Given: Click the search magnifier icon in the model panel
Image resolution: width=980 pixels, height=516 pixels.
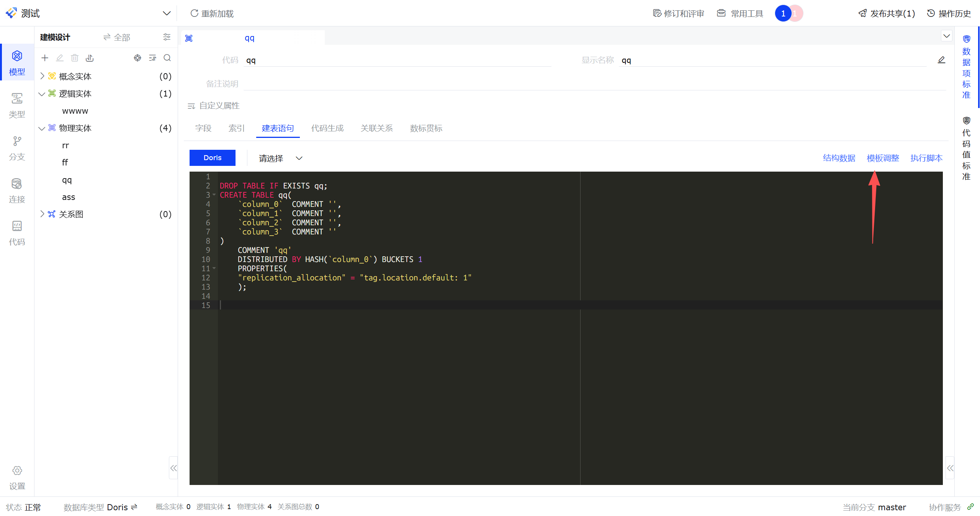Looking at the screenshot, I should (x=167, y=58).
